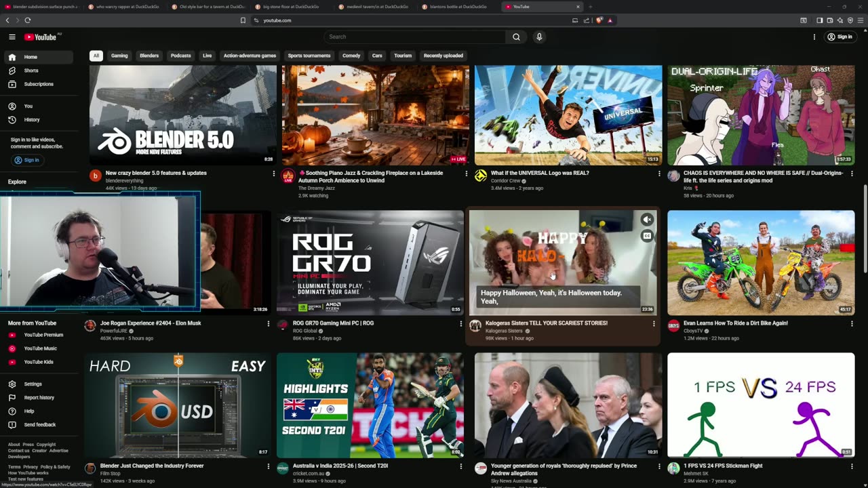Click the Privacy footer link
Viewport: 868px width, 488px height.
tap(31, 467)
